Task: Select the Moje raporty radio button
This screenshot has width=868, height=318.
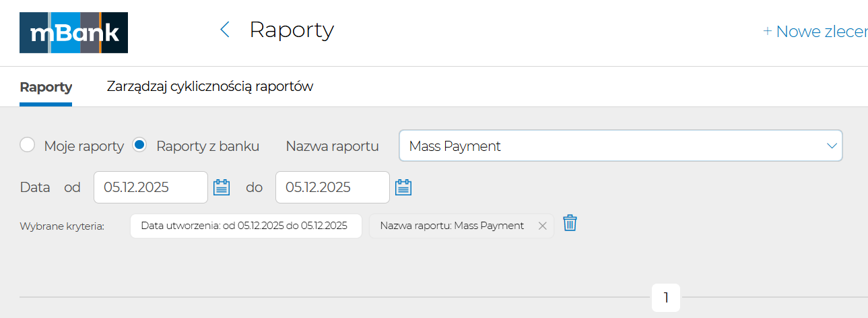Action: tap(27, 145)
